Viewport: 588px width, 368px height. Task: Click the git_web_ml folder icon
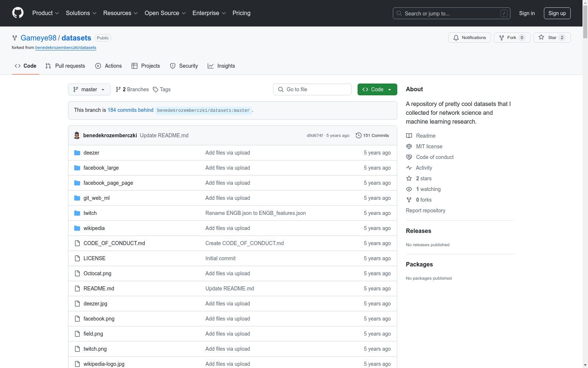coord(77,198)
